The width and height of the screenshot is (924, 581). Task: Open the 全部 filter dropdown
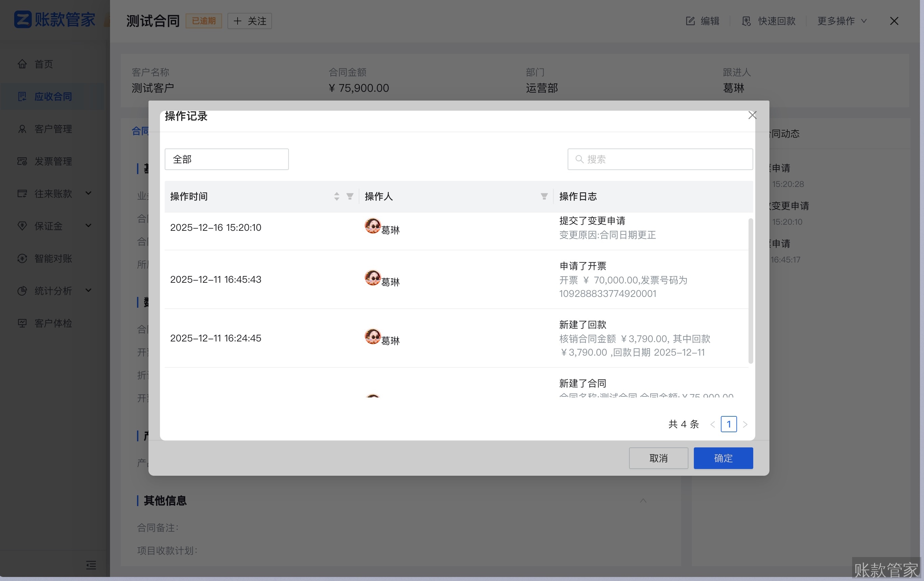(226, 159)
